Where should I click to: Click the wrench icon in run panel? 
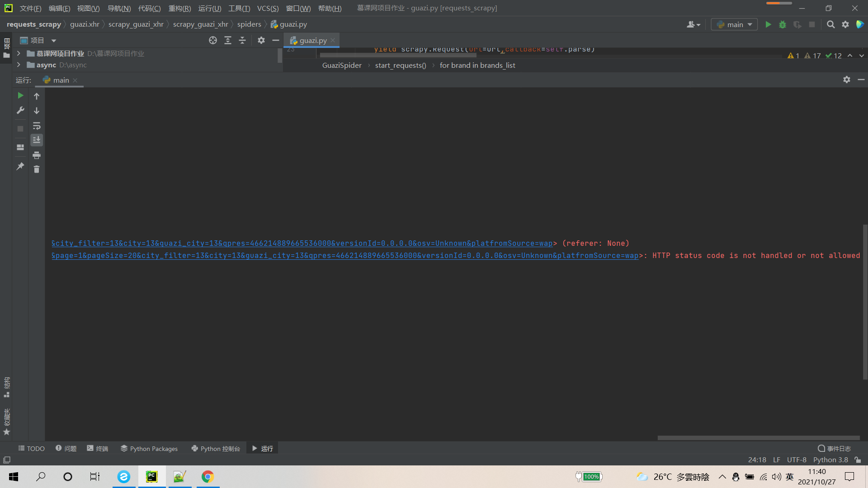tap(20, 110)
